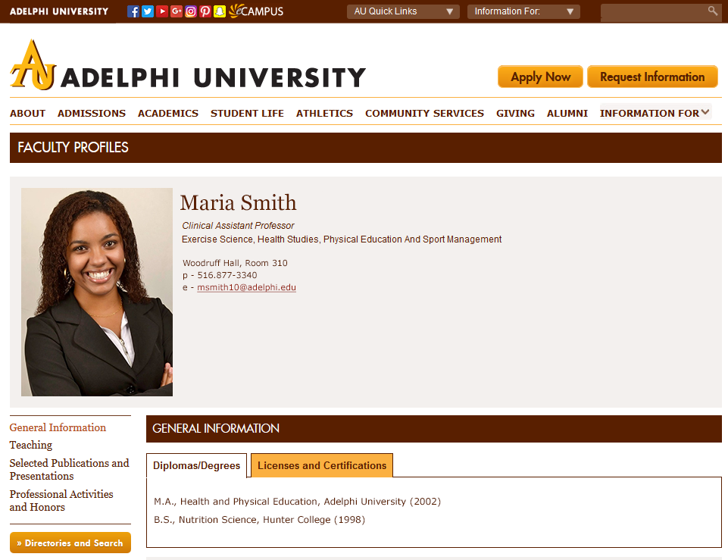Select the Diplomas/Degrees tab
This screenshot has height=560, width=728.
196,465
